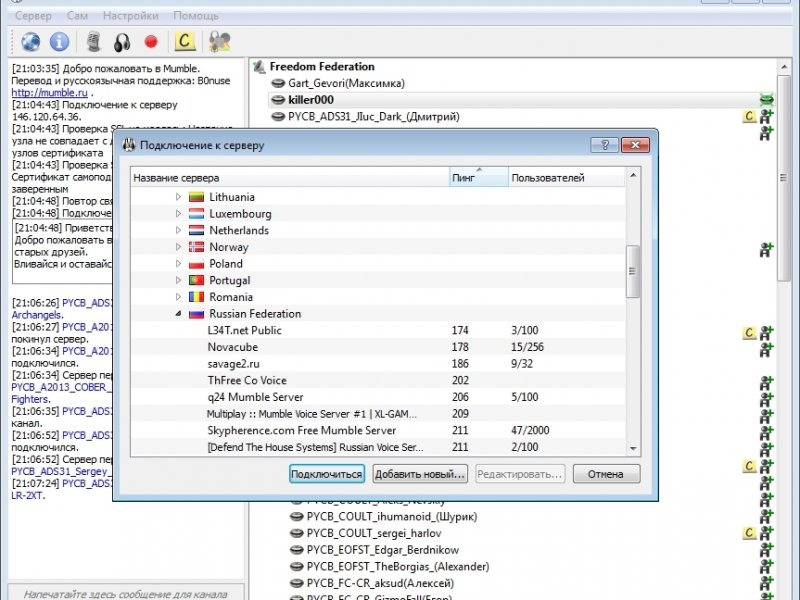Click the Подключиться button
The height and width of the screenshot is (600, 800).
[x=327, y=474]
